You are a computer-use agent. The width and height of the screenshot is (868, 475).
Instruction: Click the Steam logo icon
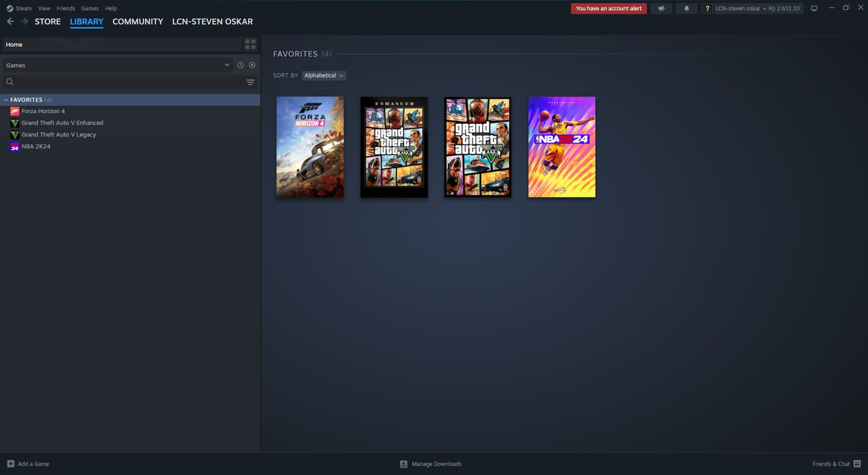9,9
